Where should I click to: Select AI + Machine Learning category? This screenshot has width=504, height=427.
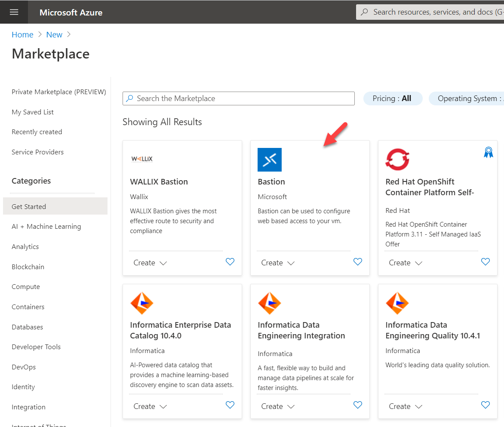46,227
